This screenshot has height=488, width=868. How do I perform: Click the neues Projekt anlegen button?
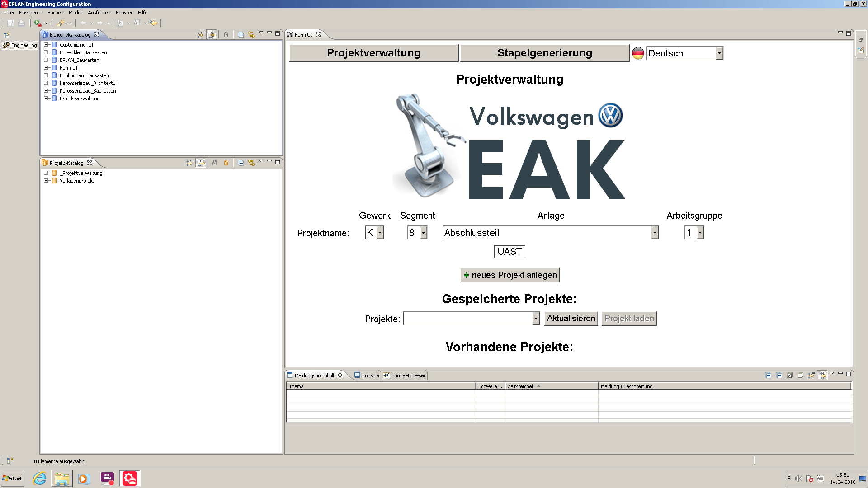point(509,275)
